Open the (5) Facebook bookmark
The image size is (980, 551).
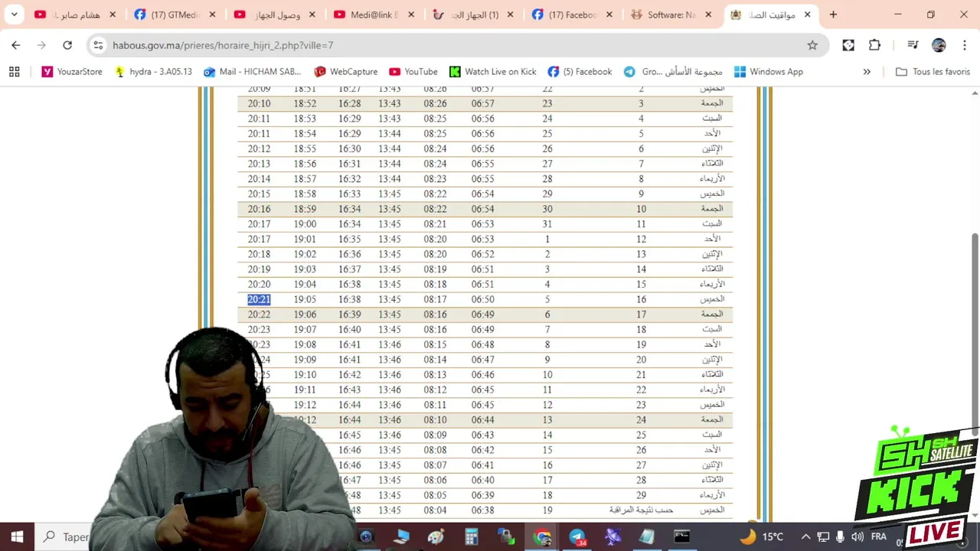580,71
